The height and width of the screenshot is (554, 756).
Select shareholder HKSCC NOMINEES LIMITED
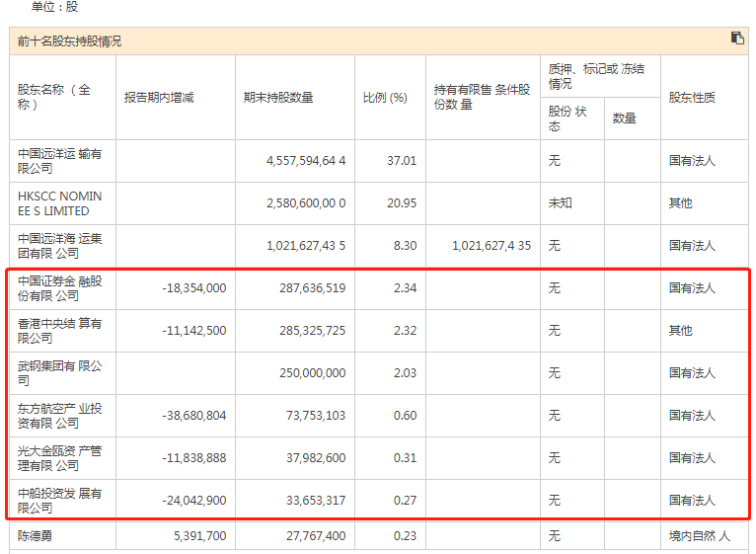coord(60,203)
